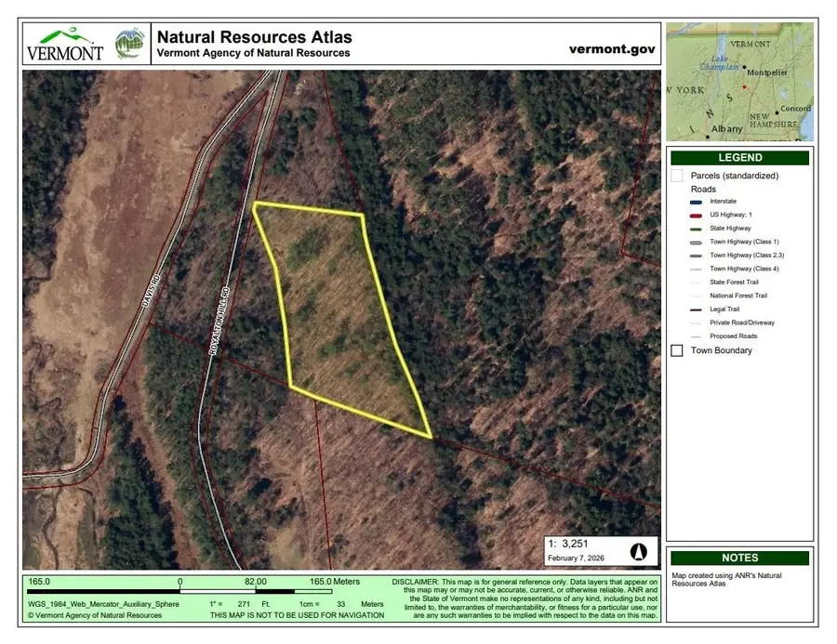
Task: Click the Town Boundary legend box
Action: 677,350
